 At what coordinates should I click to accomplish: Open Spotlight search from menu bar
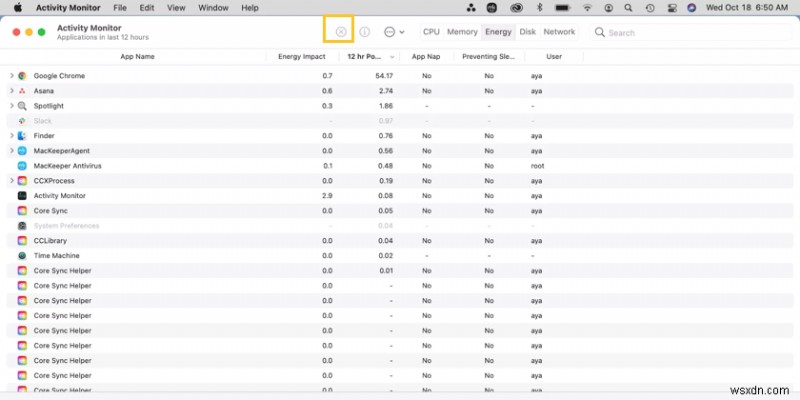[629, 8]
